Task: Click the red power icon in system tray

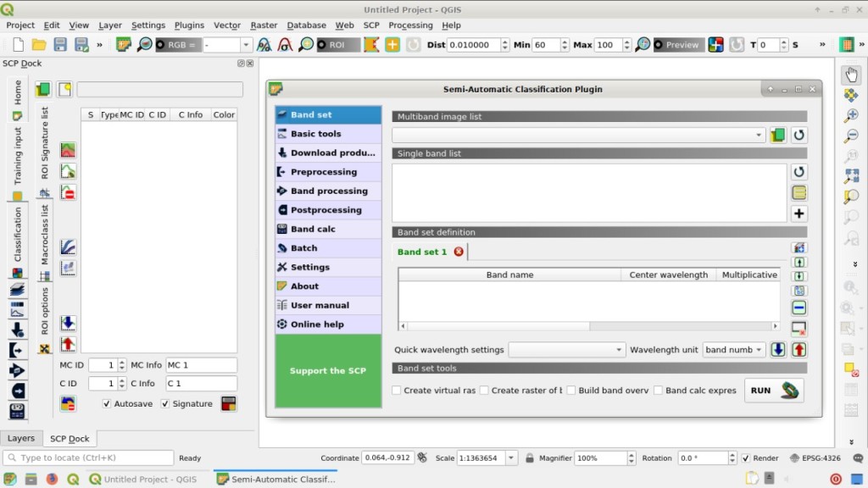Action: click(x=836, y=480)
